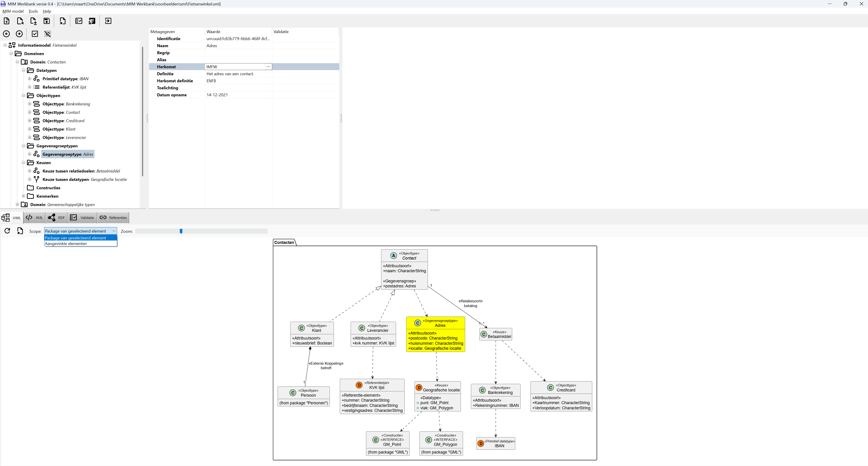The width and height of the screenshot is (868, 466).
Task: Click the save (floppy disk) toolbar icon
Action: point(46,21)
